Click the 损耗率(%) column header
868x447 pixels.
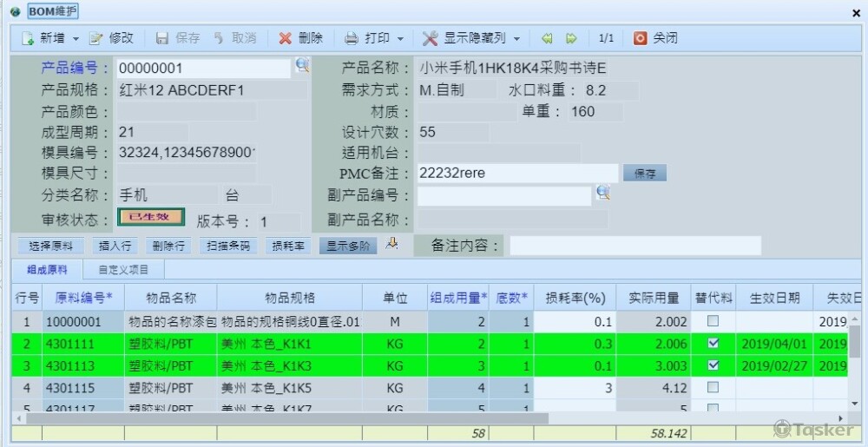click(575, 299)
